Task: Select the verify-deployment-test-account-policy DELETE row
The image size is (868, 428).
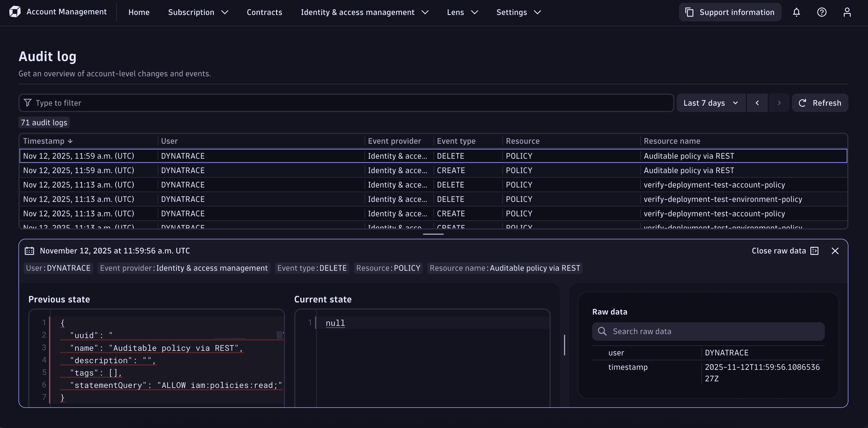Action: 404,185
